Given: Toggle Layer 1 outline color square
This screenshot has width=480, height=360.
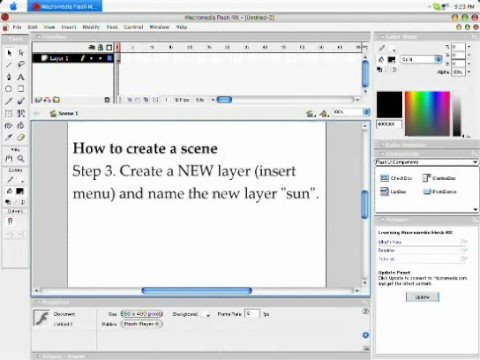Looking at the screenshot, I should [x=109, y=59].
